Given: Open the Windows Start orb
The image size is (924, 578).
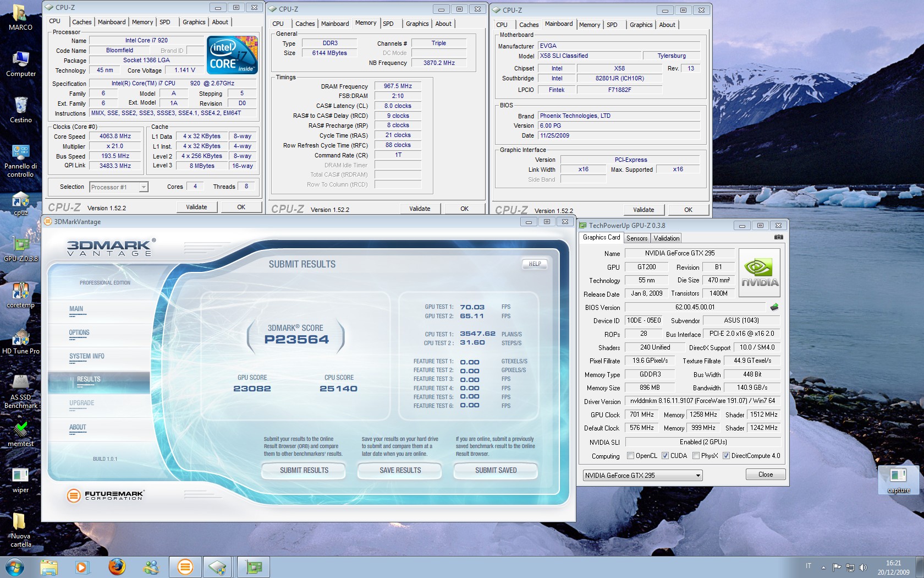Looking at the screenshot, I should coord(14,566).
